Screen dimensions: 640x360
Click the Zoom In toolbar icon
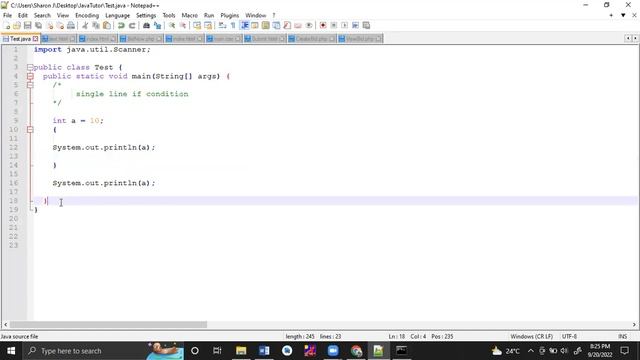(172, 26)
